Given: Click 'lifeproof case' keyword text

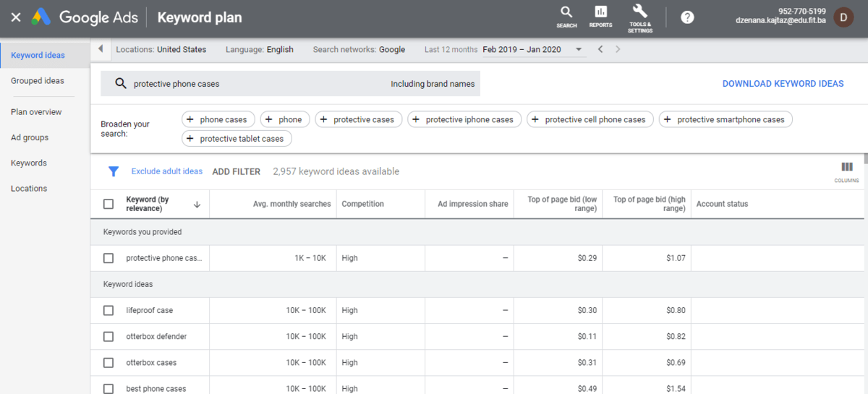Looking at the screenshot, I should pos(149,310).
